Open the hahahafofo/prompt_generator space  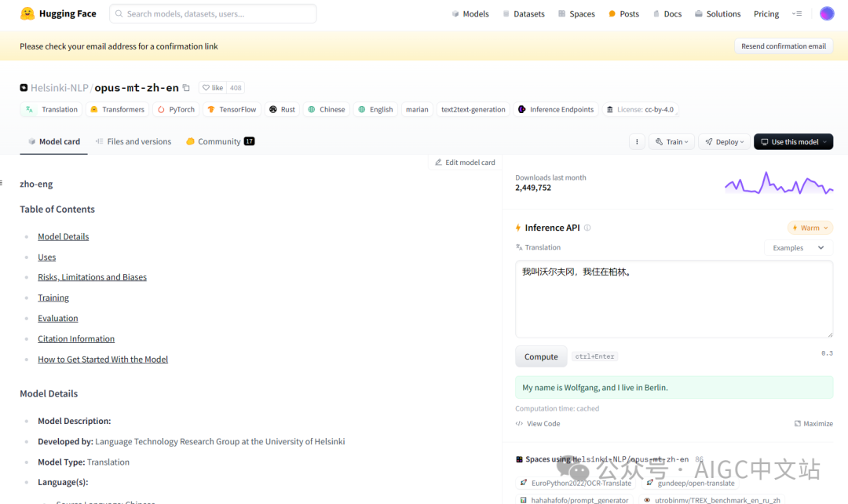574,500
